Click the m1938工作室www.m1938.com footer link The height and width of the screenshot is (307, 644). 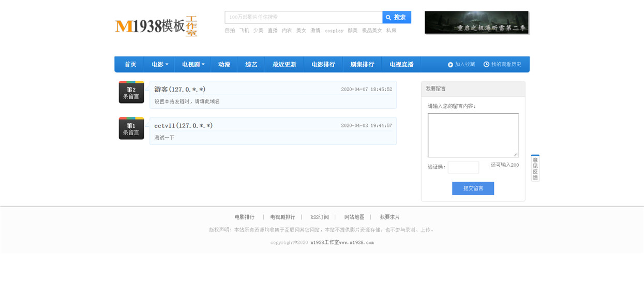[342, 242]
